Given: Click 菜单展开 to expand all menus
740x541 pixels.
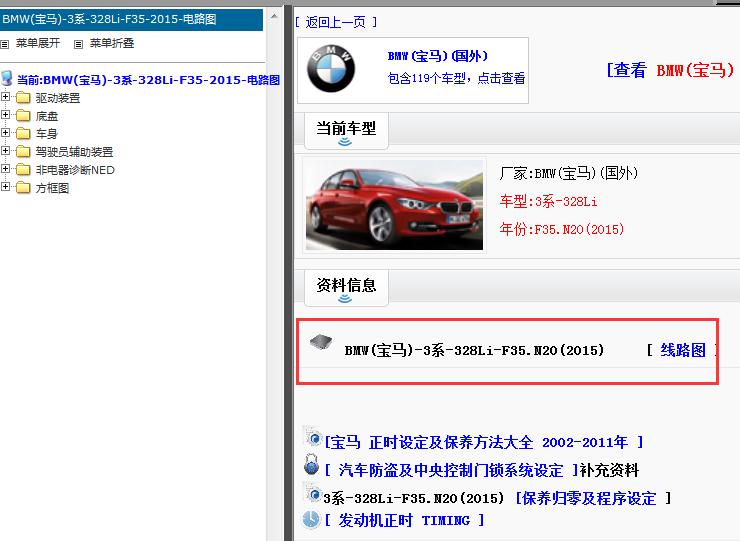Looking at the screenshot, I should point(38,43).
